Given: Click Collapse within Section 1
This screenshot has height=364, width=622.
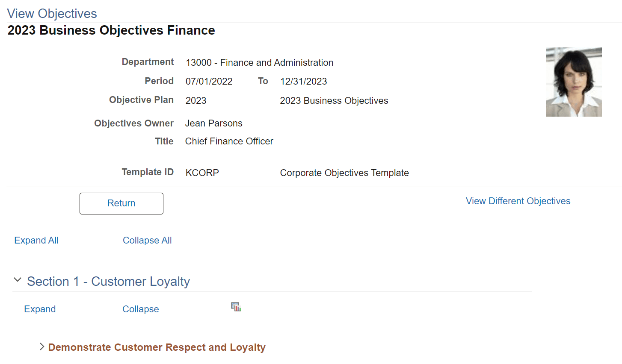Looking at the screenshot, I should click(140, 309).
